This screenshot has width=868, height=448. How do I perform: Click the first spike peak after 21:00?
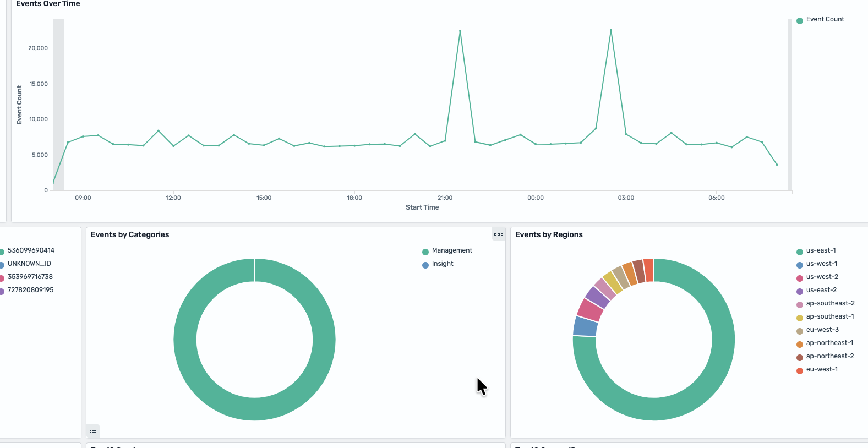[x=460, y=31]
